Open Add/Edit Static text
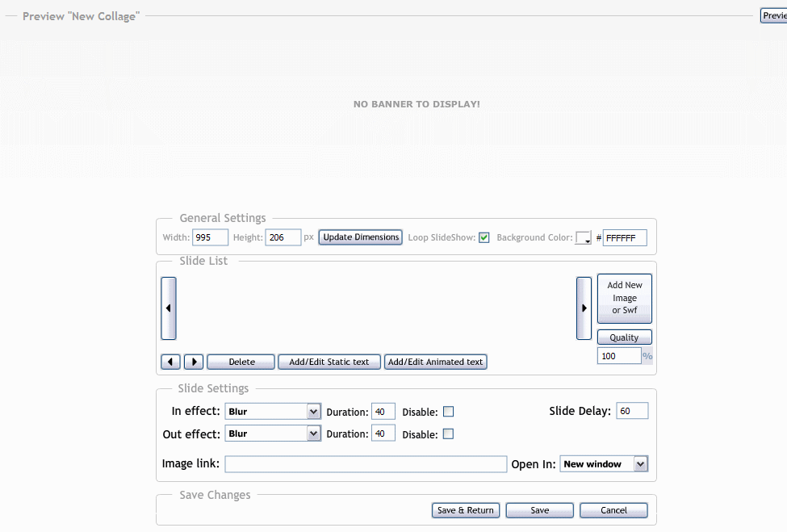 click(x=329, y=362)
